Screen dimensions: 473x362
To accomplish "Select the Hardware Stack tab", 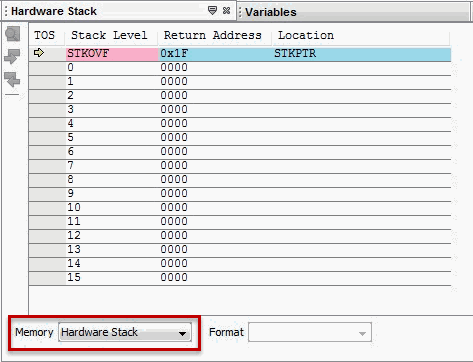I will 119,11.
